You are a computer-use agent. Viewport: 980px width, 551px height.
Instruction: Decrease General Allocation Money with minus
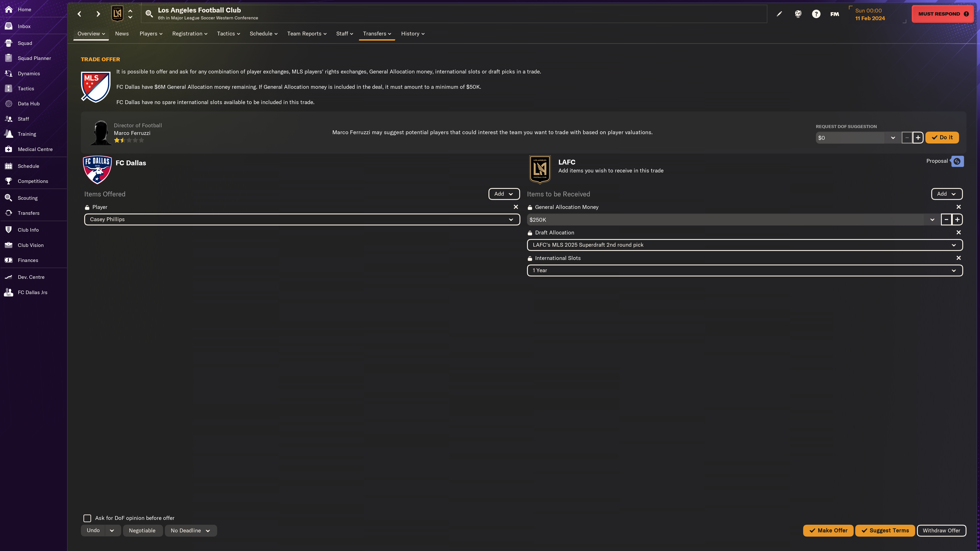pyautogui.click(x=946, y=219)
